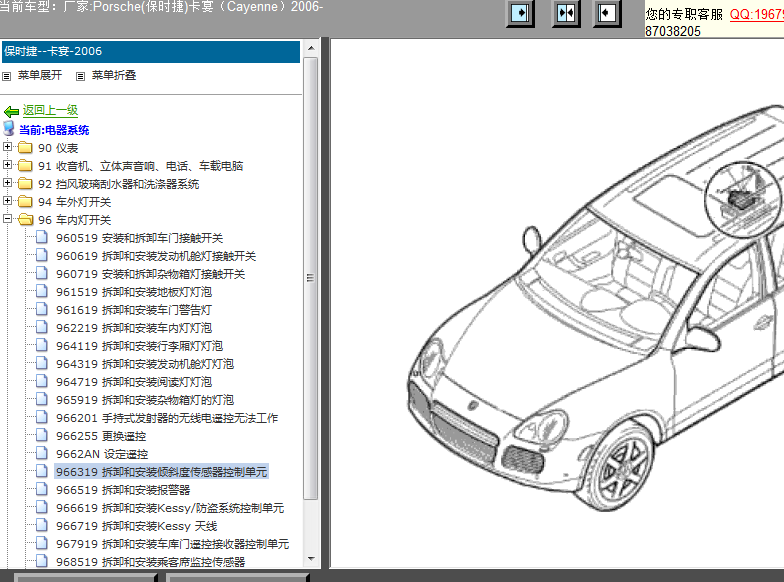Open 965919 拆卸和安装杂物箱灯的灯泡
The width and height of the screenshot is (784, 582).
tap(145, 400)
